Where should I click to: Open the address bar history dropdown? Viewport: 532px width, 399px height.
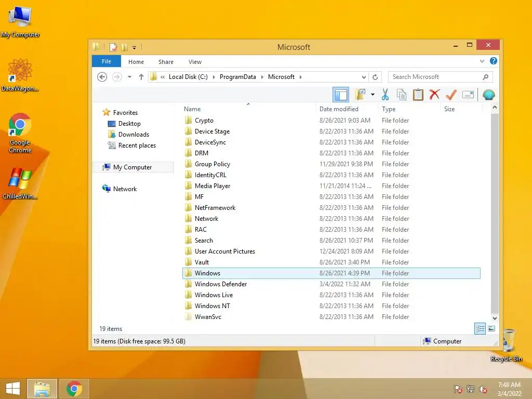point(364,77)
